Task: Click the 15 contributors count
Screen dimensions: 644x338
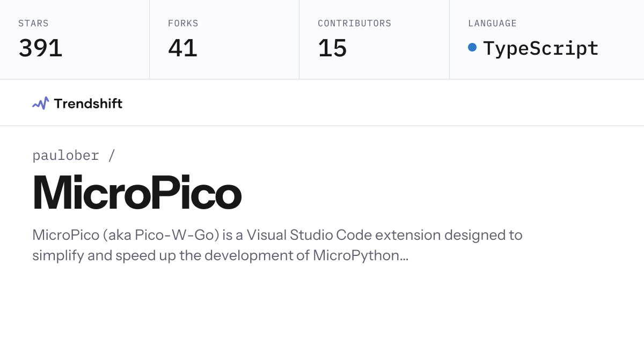Action: [x=332, y=48]
